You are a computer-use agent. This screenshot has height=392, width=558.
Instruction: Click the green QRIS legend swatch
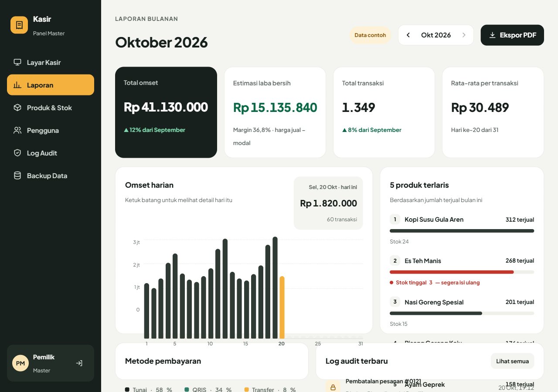[x=187, y=389]
